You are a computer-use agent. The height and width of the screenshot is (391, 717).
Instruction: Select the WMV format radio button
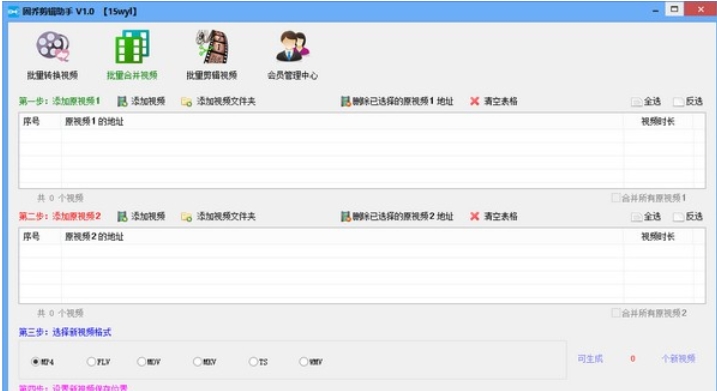pyautogui.click(x=303, y=362)
